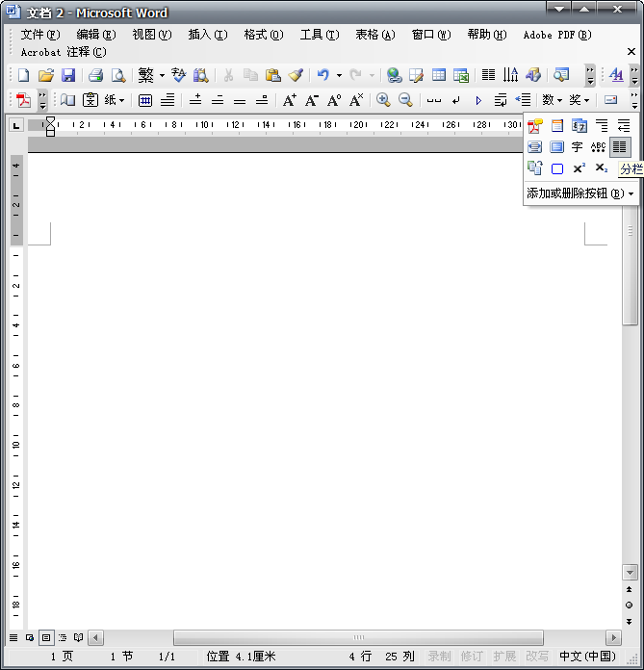644x670 pixels.
Task: Click the Insert Table icon
Action: [439, 75]
